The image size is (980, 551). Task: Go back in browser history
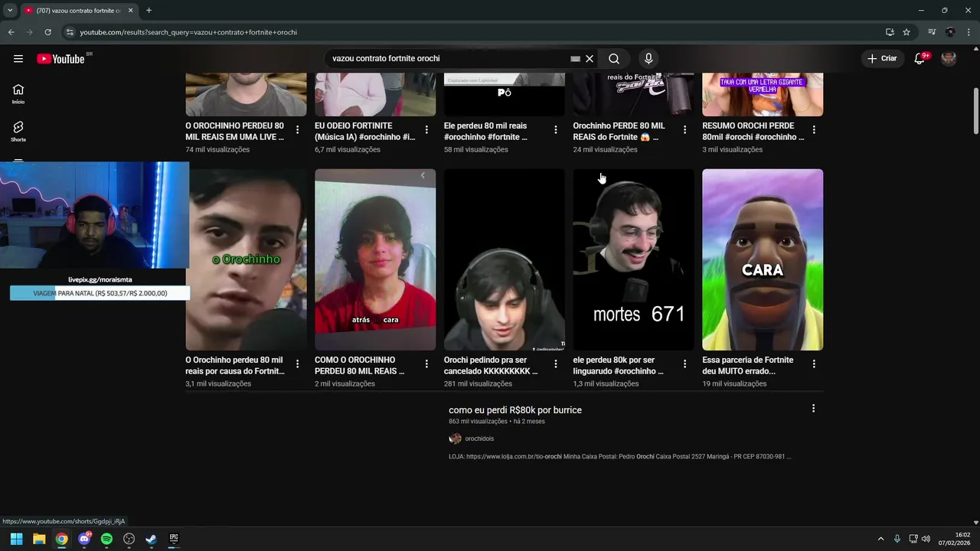pyautogui.click(x=11, y=32)
